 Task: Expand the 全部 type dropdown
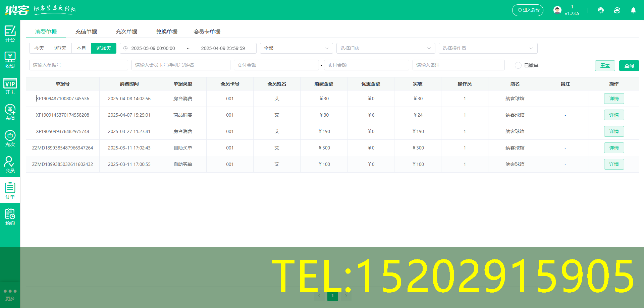click(x=296, y=48)
